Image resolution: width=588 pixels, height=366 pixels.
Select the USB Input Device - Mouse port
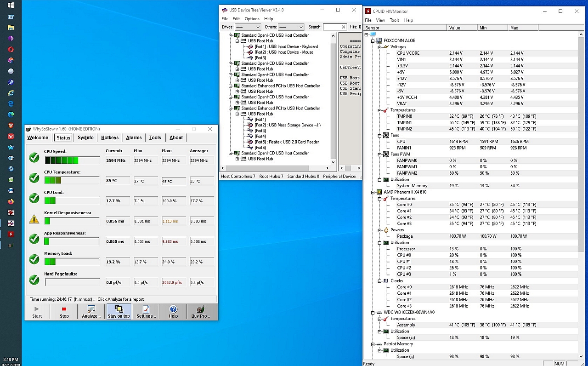tap(284, 52)
